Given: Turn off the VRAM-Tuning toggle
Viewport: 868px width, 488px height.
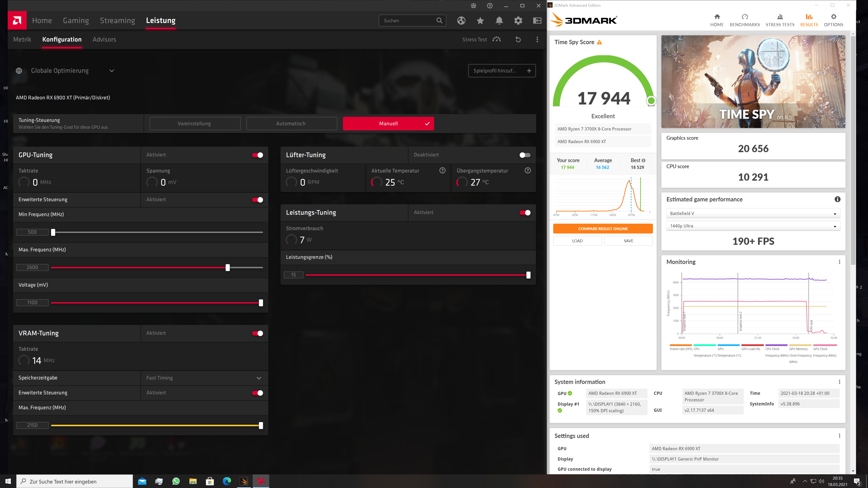Looking at the screenshot, I should click(x=258, y=333).
